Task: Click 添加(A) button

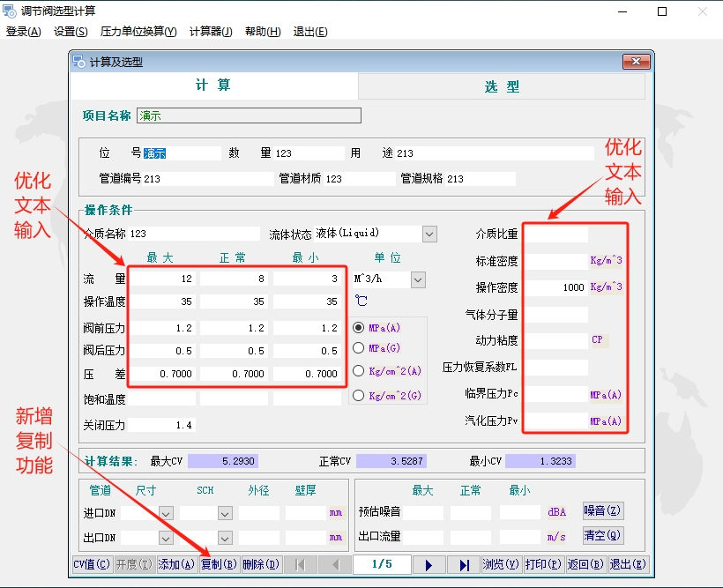Action: coord(176,564)
